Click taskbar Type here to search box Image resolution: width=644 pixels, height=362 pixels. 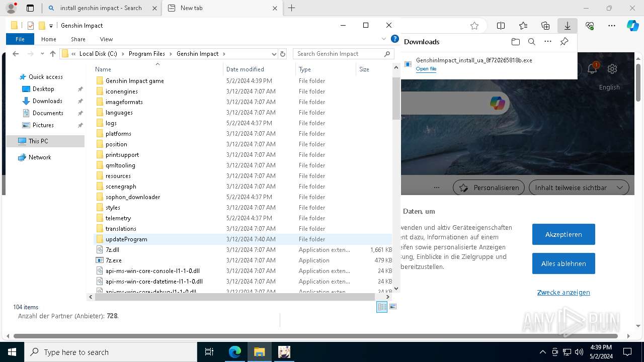[x=111, y=352]
